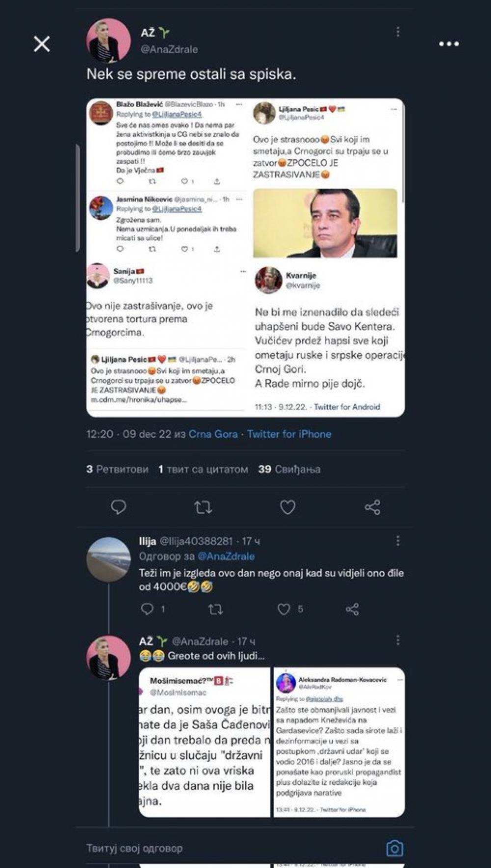Viewport: 491px width, 868px height.
Task: View the 39 Свиђања likes list
Action: 289,469
